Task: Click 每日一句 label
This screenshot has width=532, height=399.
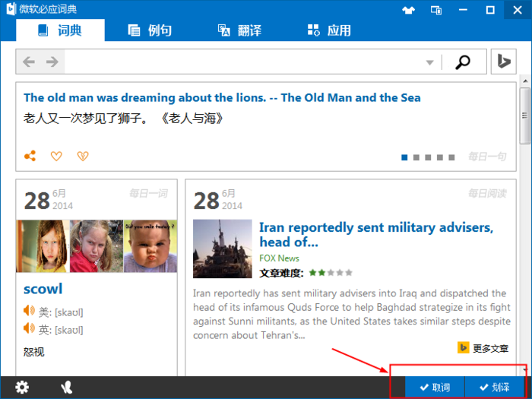Action: (x=488, y=157)
